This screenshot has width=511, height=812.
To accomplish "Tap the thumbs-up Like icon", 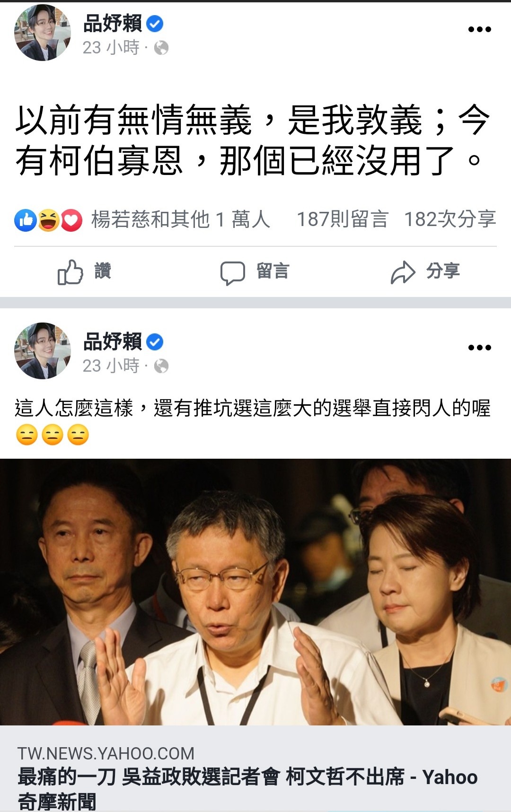I will 70,272.
